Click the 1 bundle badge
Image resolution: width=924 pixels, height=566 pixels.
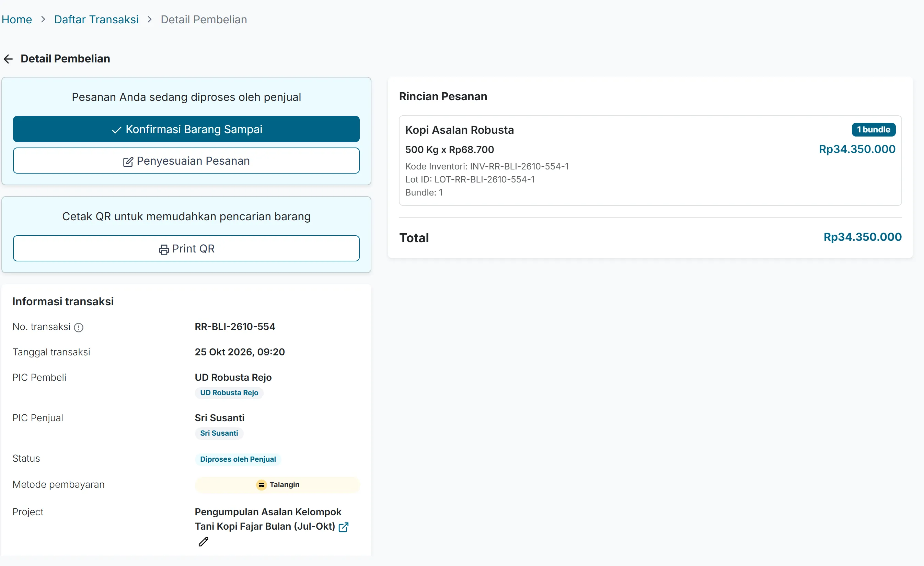874,130
